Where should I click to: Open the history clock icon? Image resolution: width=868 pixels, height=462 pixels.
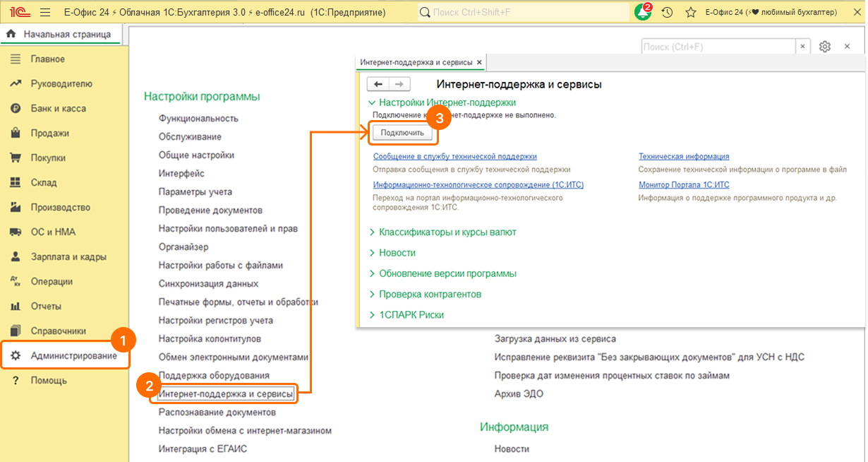tap(667, 12)
